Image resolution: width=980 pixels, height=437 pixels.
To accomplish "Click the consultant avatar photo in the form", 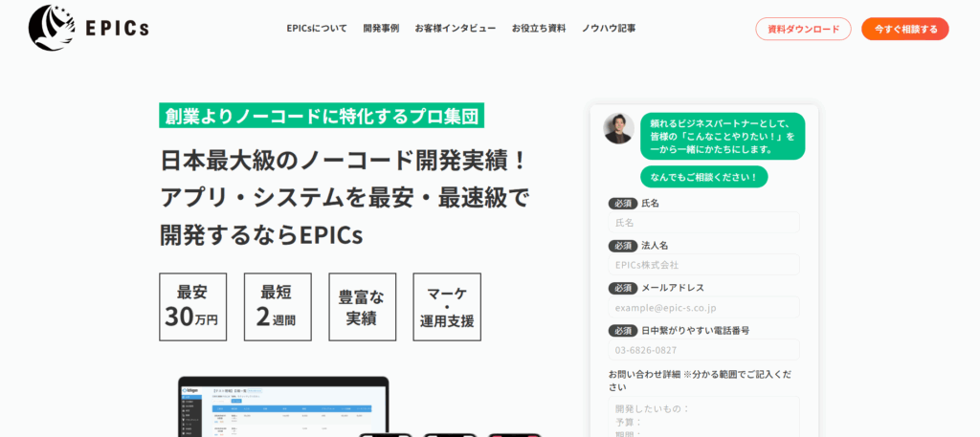I will coord(619,128).
